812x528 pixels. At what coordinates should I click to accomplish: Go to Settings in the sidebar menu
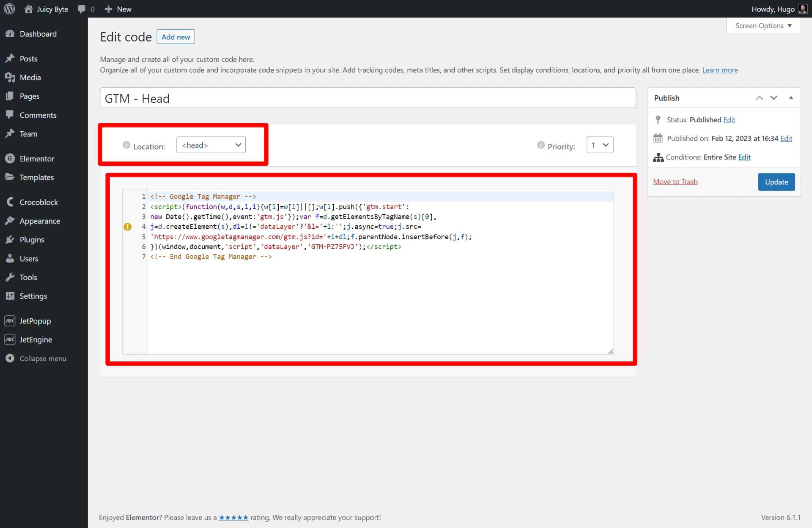(x=10, y=296)
